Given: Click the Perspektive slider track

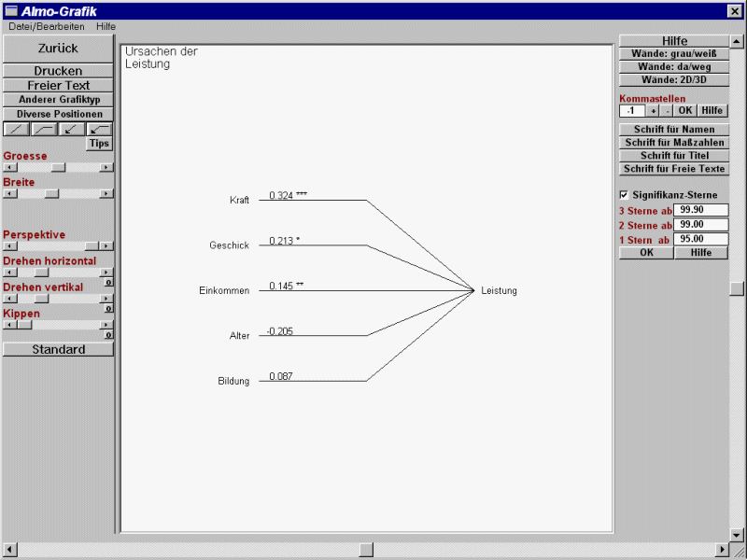Looking at the screenshot, I should (x=47, y=246).
